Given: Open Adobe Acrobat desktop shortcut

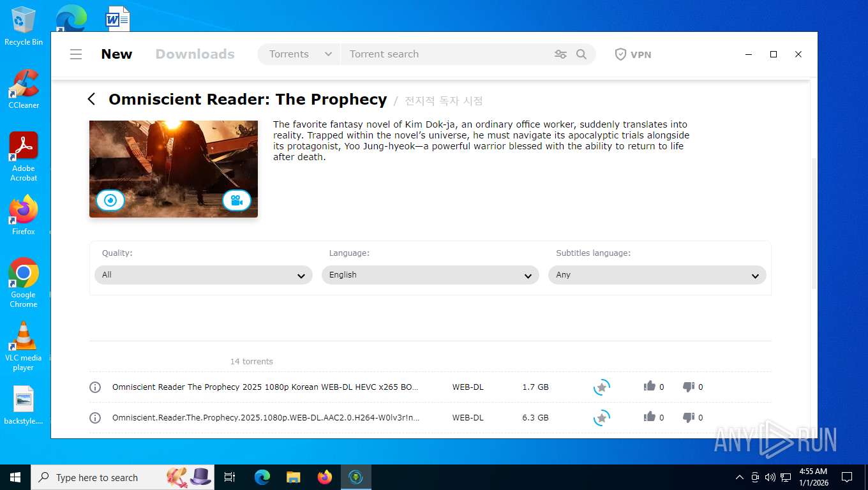Looking at the screenshot, I should pyautogui.click(x=24, y=157).
